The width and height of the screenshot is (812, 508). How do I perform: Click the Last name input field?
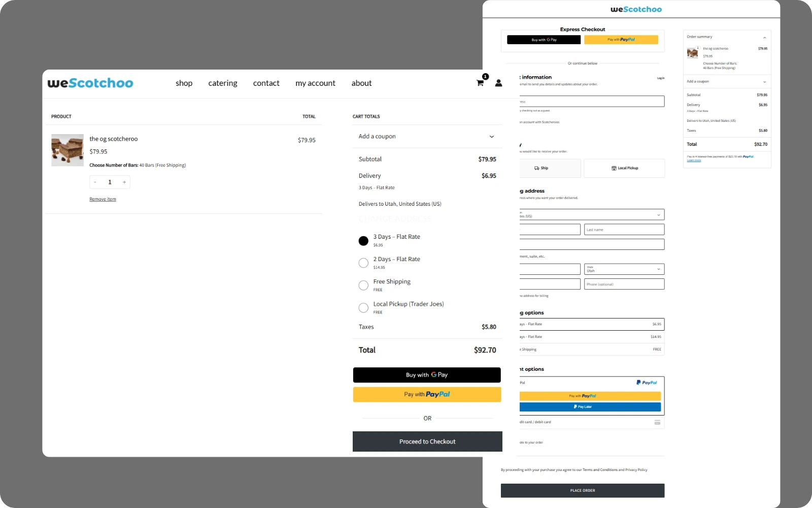tap(624, 230)
